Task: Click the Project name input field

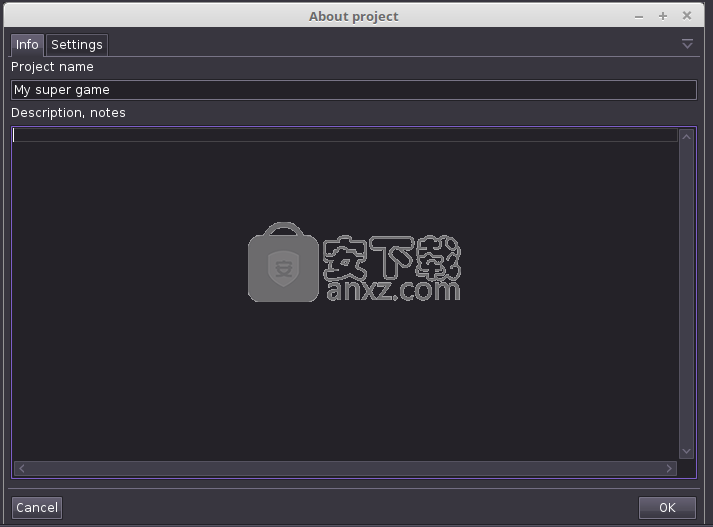Action: (x=354, y=90)
